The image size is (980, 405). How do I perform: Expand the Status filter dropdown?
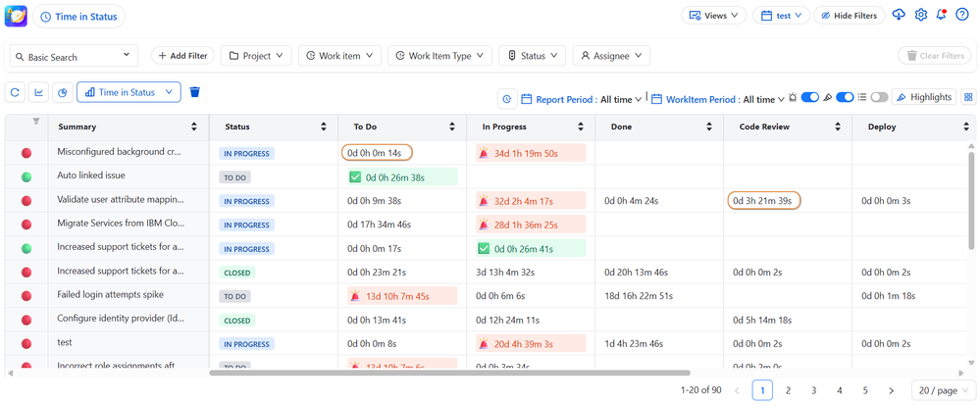point(533,56)
